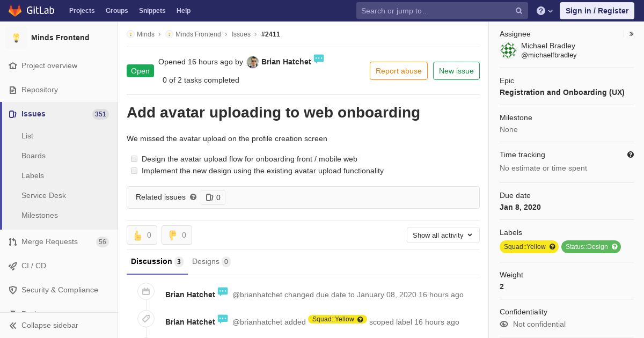Screen dimensions: 644x338
Task: Click the Issues count badge 351
Action: [100, 114]
